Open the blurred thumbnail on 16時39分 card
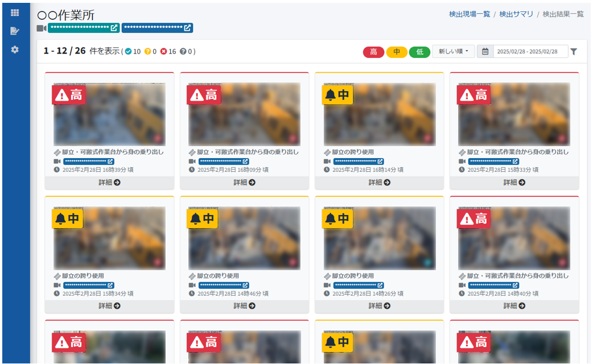Screen dimensions: 593x364 (110, 114)
